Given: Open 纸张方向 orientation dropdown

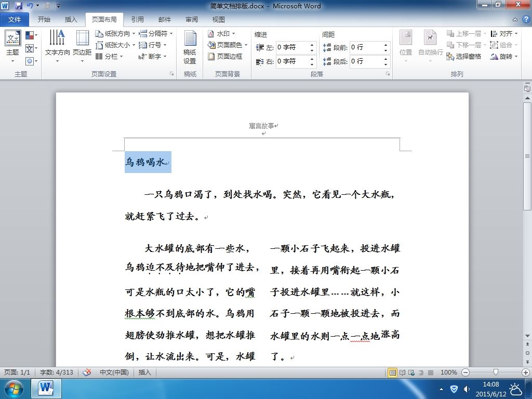Looking at the screenshot, I should [x=115, y=34].
